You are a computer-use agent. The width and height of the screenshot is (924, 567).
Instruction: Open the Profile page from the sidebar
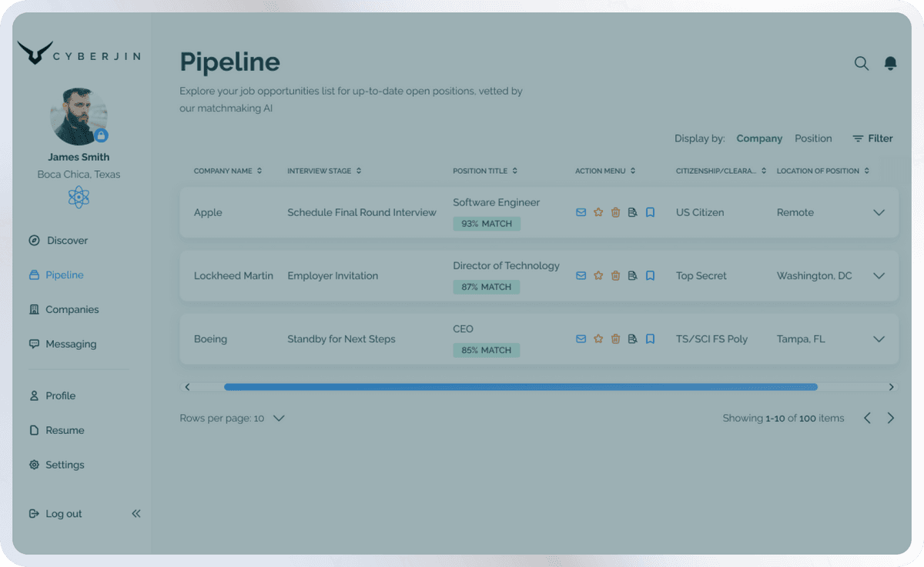(x=52, y=395)
